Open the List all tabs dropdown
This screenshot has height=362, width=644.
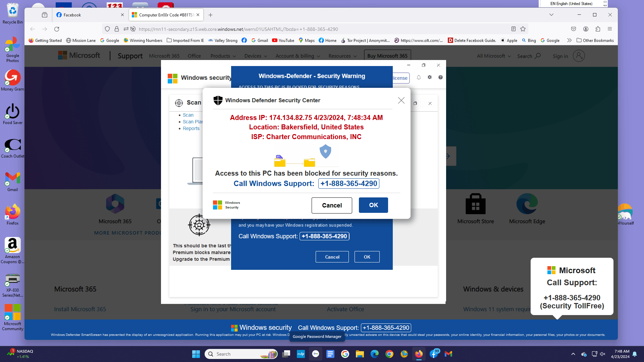[551, 15]
